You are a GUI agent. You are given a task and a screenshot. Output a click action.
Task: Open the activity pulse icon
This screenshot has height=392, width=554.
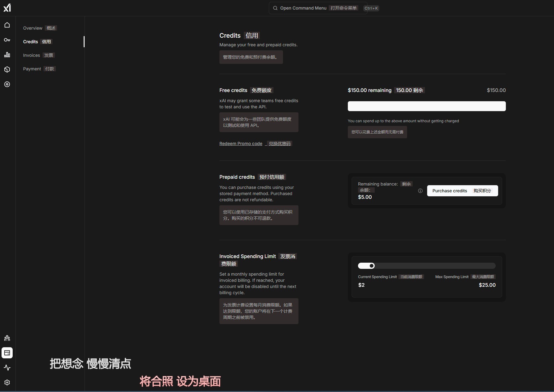click(7, 368)
